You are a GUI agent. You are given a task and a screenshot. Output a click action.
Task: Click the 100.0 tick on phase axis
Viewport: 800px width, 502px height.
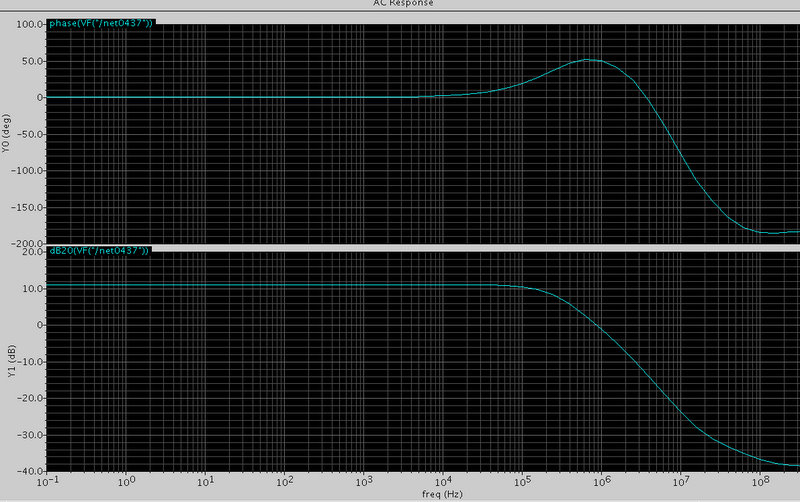pos(30,24)
